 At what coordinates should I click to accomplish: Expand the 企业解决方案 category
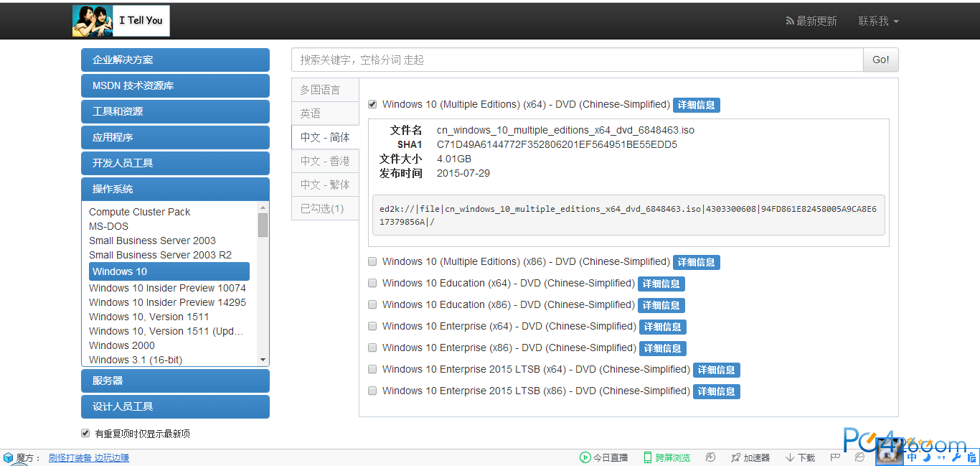pyautogui.click(x=175, y=60)
